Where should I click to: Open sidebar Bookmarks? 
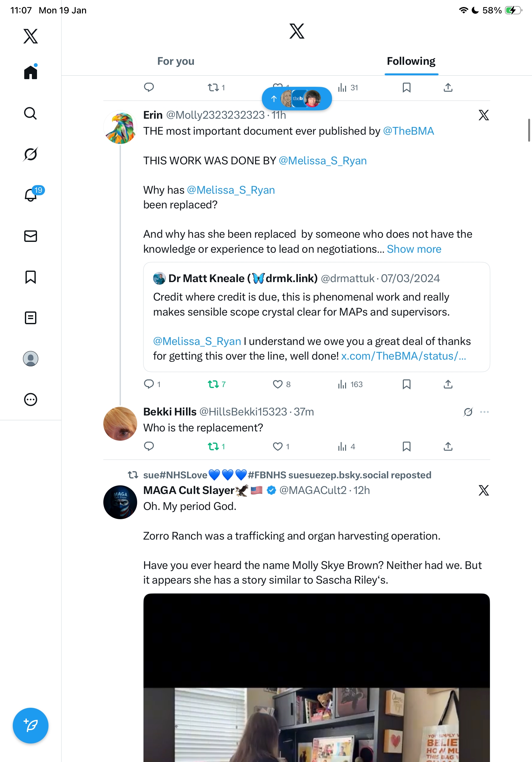click(31, 277)
